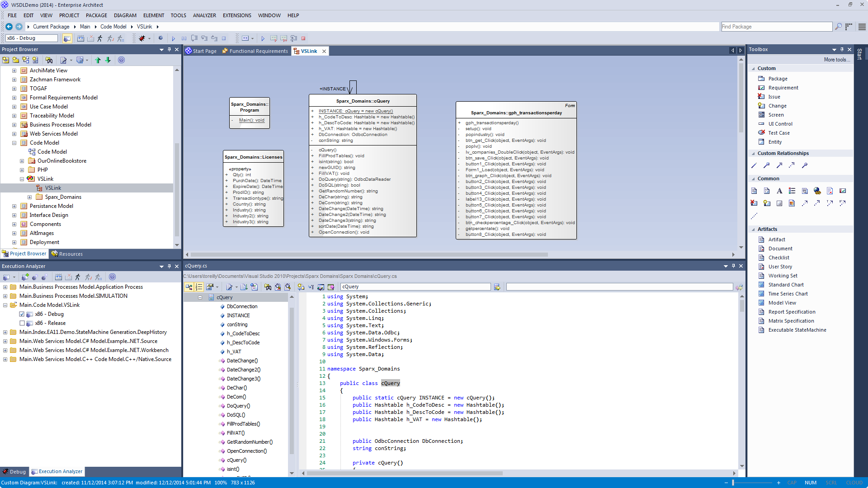Screen dimensions: 868x488
Task: Click the cQuery search field in editor
Action: tap(415, 287)
